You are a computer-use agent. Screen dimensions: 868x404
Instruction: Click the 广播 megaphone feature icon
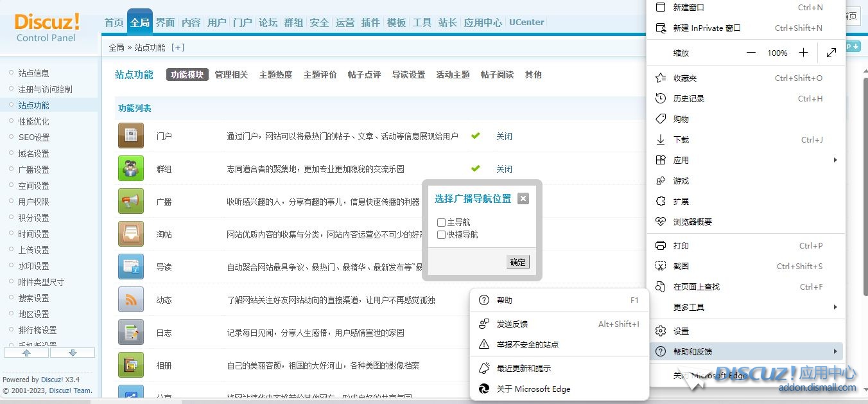131,202
